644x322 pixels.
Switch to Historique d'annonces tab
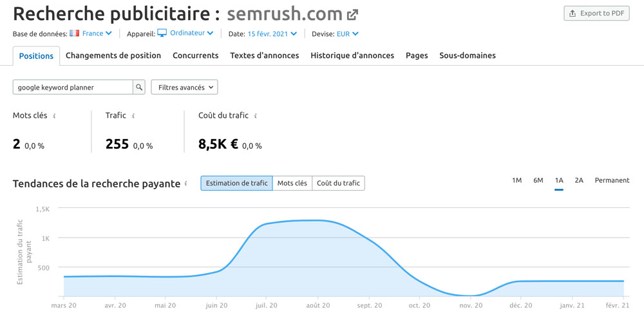click(x=352, y=55)
